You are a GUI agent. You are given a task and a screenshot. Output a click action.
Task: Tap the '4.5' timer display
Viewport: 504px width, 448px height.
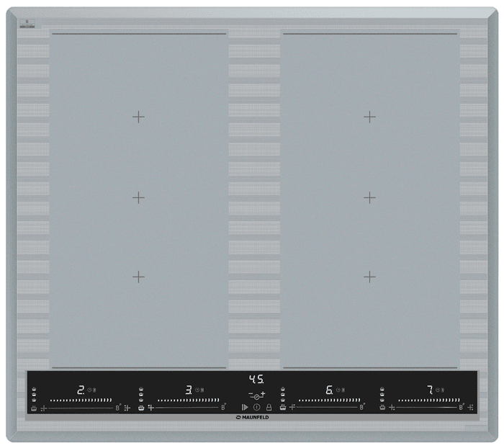pos(256,379)
